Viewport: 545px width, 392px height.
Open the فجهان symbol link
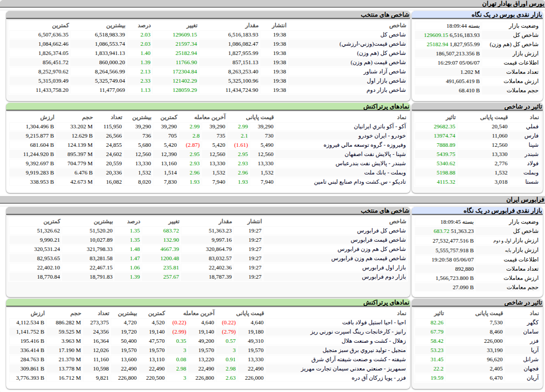coord(531,369)
